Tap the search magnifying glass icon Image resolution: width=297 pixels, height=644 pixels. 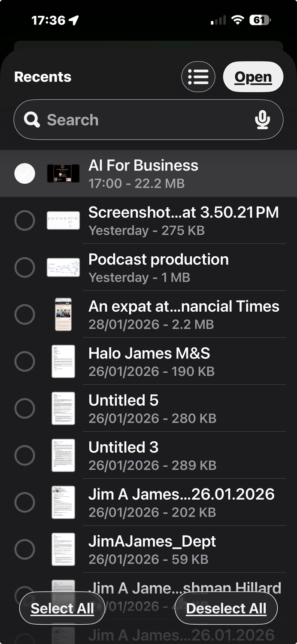tap(32, 120)
